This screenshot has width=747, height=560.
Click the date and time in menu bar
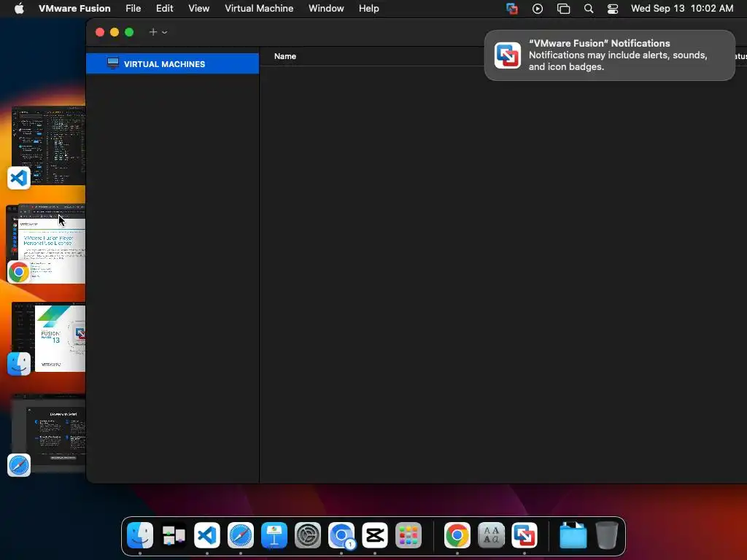point(682,8)
